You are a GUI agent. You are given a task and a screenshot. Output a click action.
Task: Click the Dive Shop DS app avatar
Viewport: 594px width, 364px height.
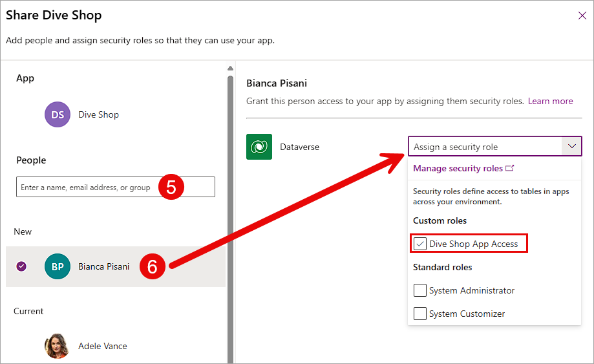click(58, 114)
